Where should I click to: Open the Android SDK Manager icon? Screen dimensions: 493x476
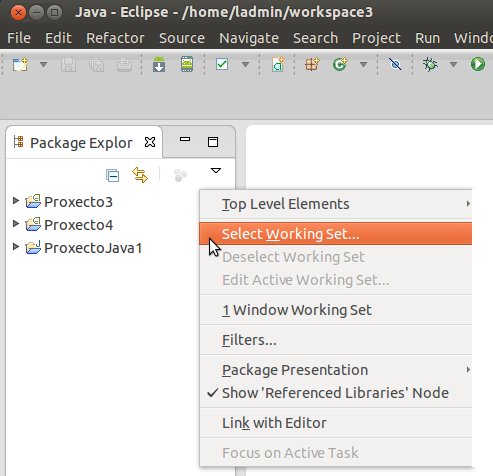pyautogui.click(x=159, y=64)
